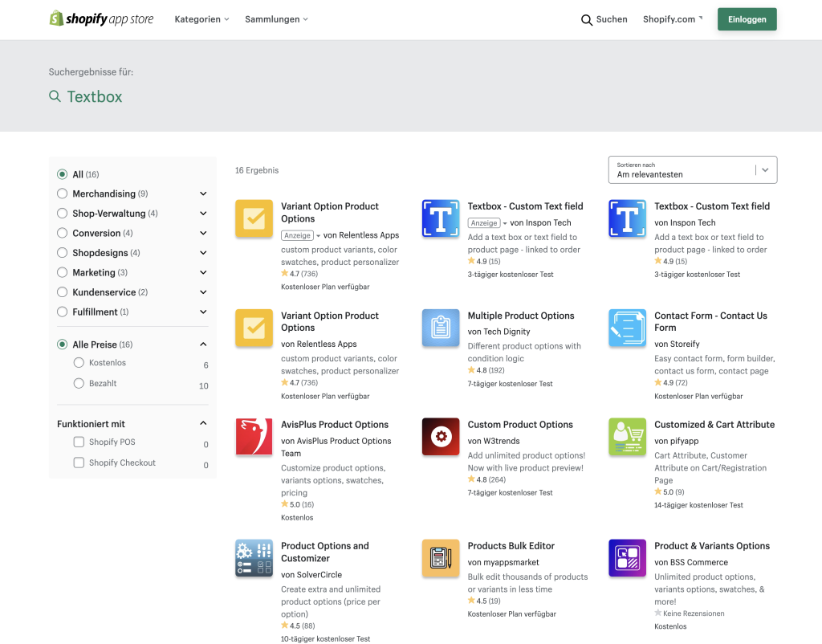Open the Variant Option Product Options app icon
The width and height of the screenshot is (822, 644).
[254, 218]
